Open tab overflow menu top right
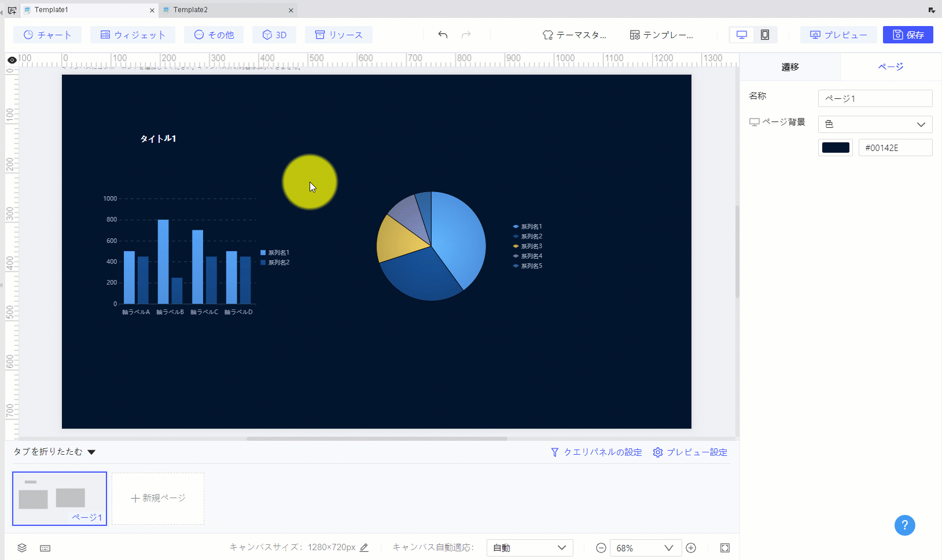Image resolution: width=942 pixels, height=560 pixels. point(932,10)
